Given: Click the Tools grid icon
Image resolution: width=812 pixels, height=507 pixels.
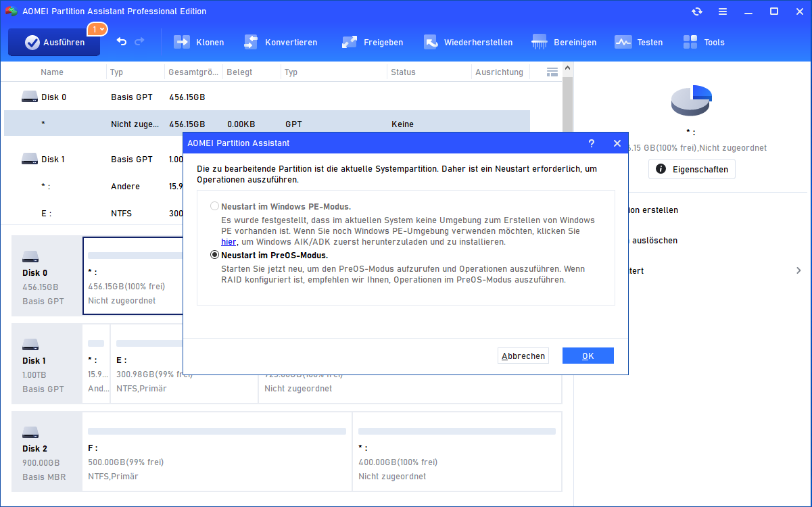Looking at the screenshot, I should coord(690,42).
